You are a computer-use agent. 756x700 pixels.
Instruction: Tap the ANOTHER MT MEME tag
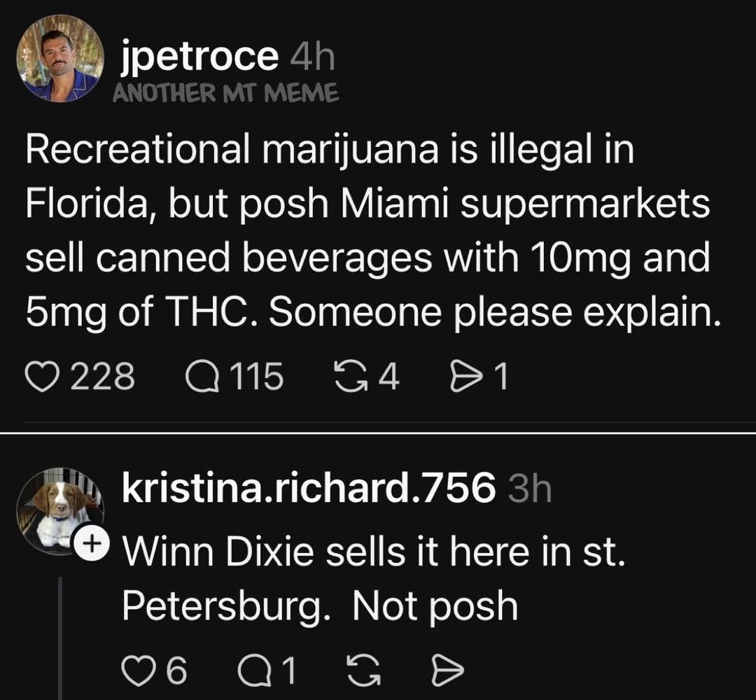point(225,92)
